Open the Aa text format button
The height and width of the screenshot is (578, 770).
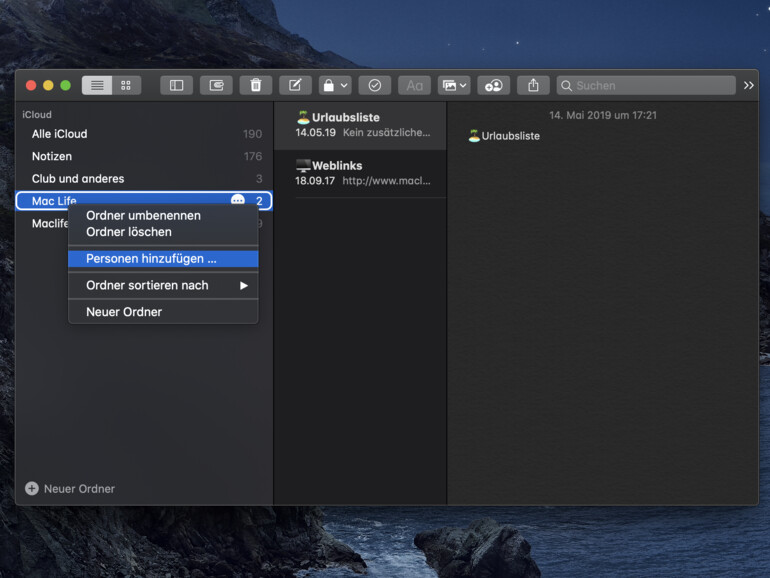(414, 85)
